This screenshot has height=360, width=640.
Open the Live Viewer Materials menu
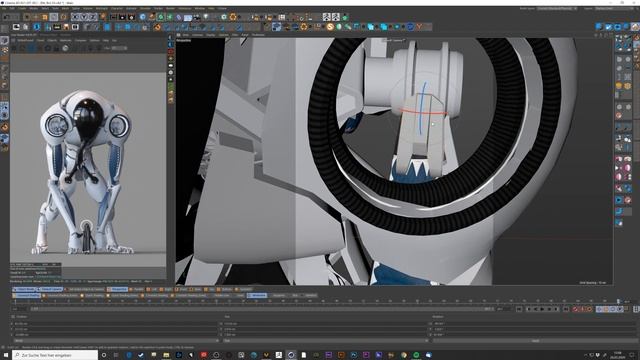tap(66, 40)
